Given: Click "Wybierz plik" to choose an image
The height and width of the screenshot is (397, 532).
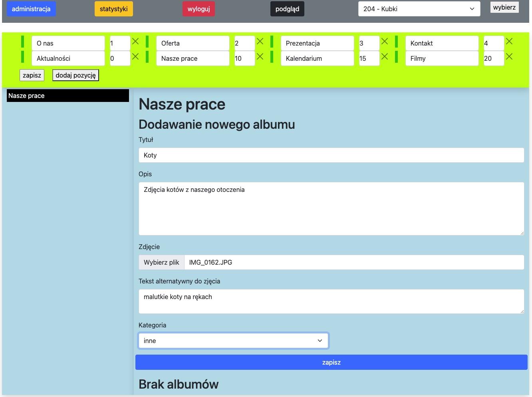Looking at the screenshot, I should [x=161, y=262].
